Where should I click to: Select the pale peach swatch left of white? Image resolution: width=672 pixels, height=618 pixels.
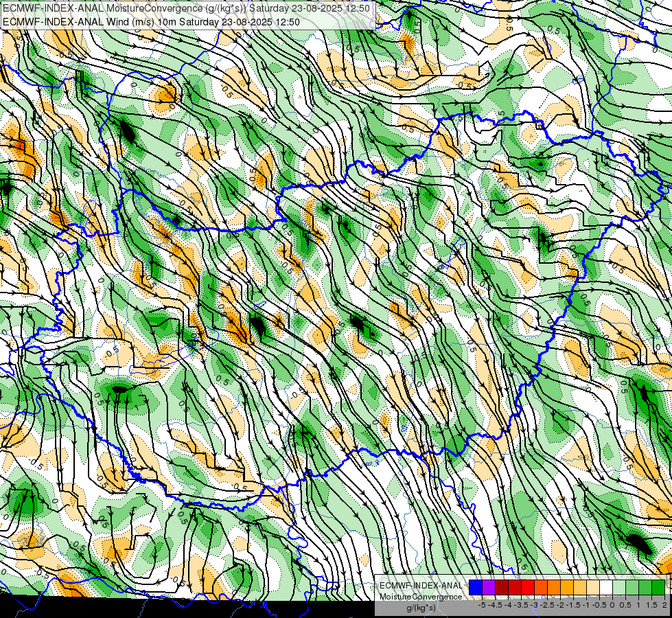593,587
